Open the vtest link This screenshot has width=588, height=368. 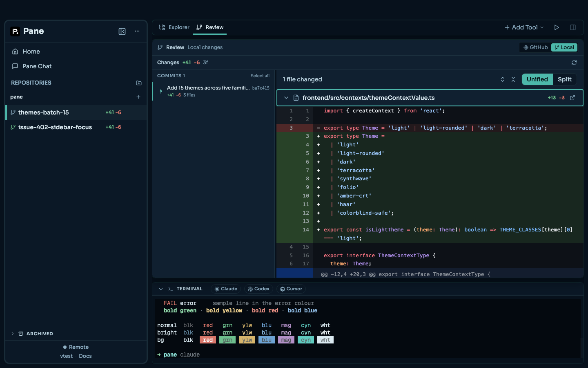click(x=67, y=356)
